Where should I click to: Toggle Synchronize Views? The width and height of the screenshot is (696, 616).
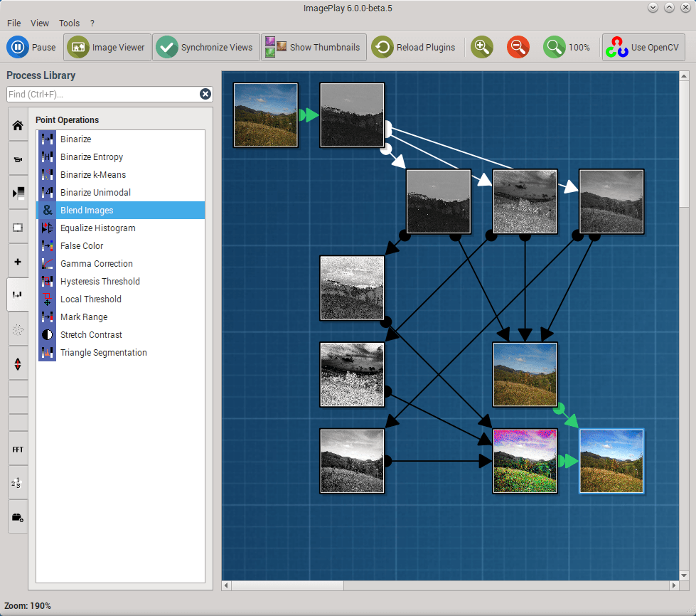206,47
